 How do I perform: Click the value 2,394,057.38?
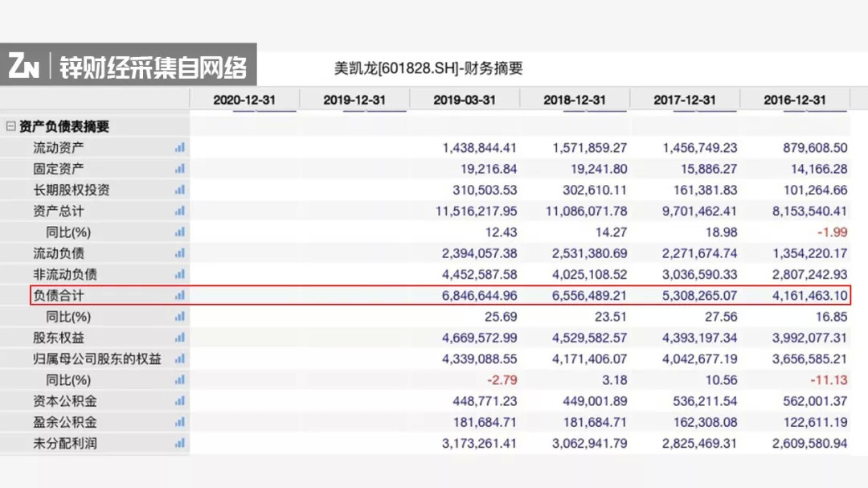tap(479, 254)
